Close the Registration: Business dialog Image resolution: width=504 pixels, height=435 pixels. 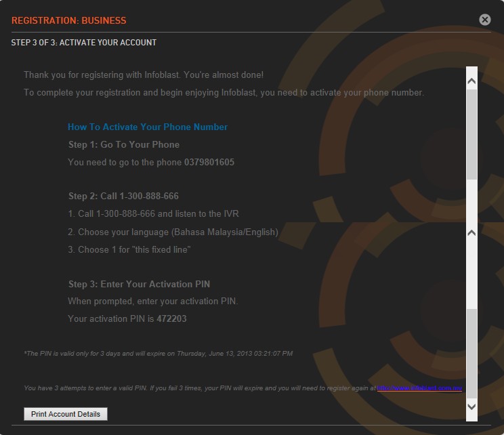[485, 20]
